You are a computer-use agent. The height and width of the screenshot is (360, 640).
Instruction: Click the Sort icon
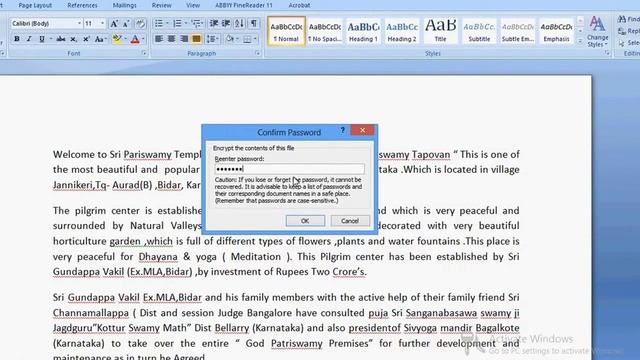(x=240, y=23)
